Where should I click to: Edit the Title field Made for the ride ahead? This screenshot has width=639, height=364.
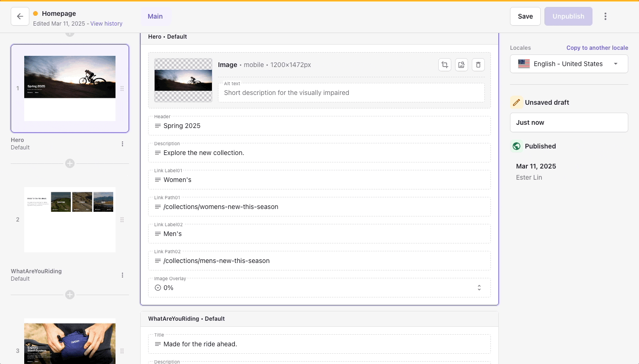pyautogui.click(x=319, y=344)
